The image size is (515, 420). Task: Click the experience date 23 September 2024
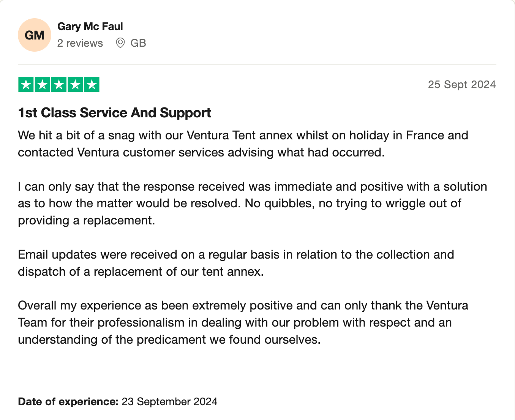pos(169,402)
